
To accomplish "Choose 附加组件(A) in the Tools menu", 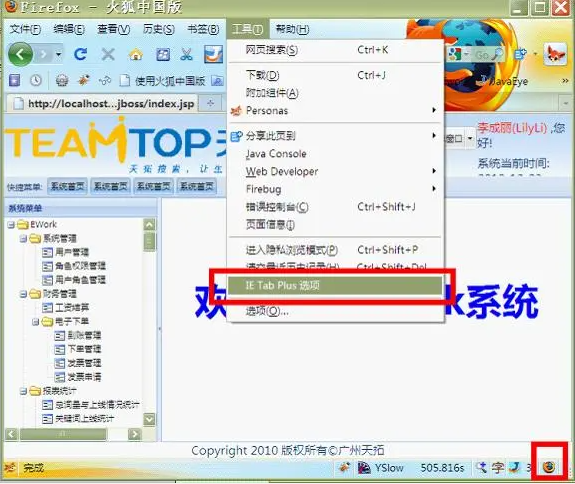I will click(335, 93).
